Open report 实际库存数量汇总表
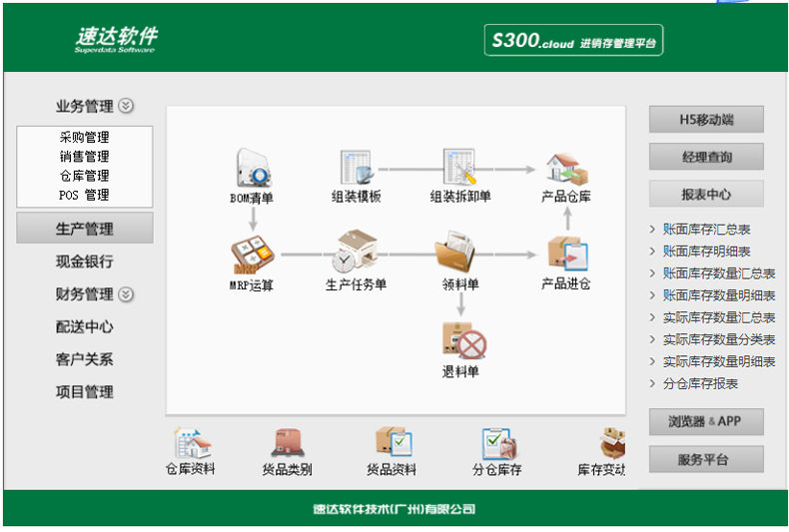Screen dimensions: 789x532 [719, 317]
